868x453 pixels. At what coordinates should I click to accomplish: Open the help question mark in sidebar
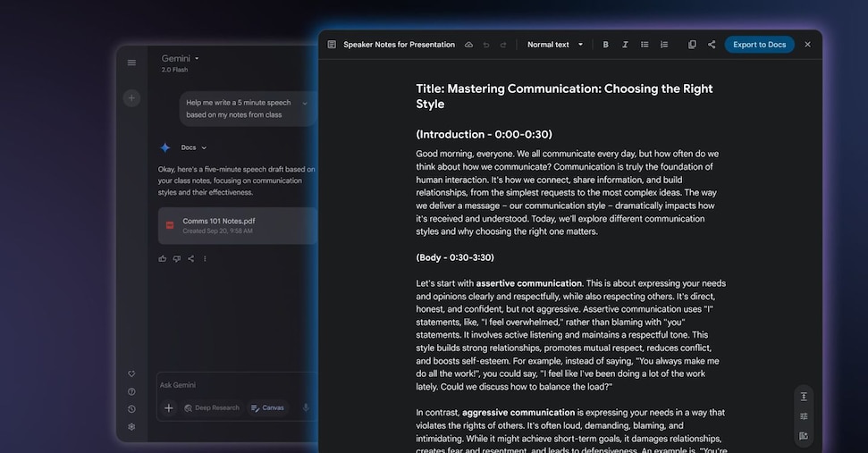[131, 391]
